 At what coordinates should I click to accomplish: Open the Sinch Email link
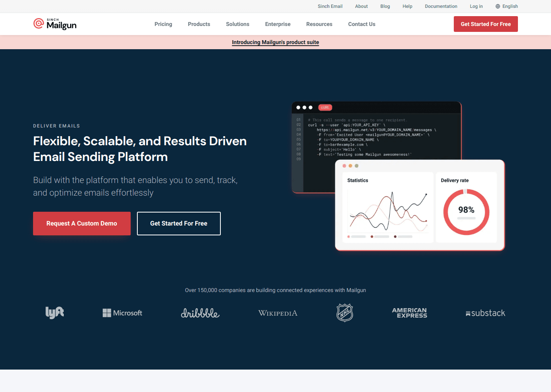(330, 6)
